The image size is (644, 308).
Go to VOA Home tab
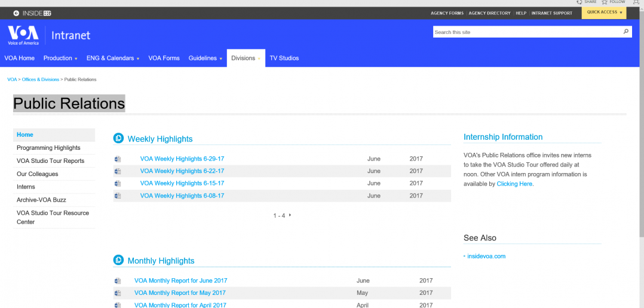[x=19, y=58]
